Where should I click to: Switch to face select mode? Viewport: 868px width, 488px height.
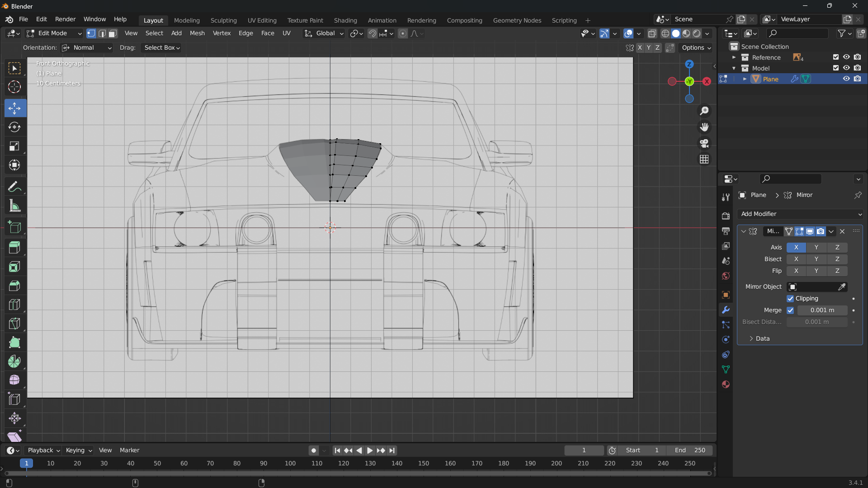click(113, 33)
